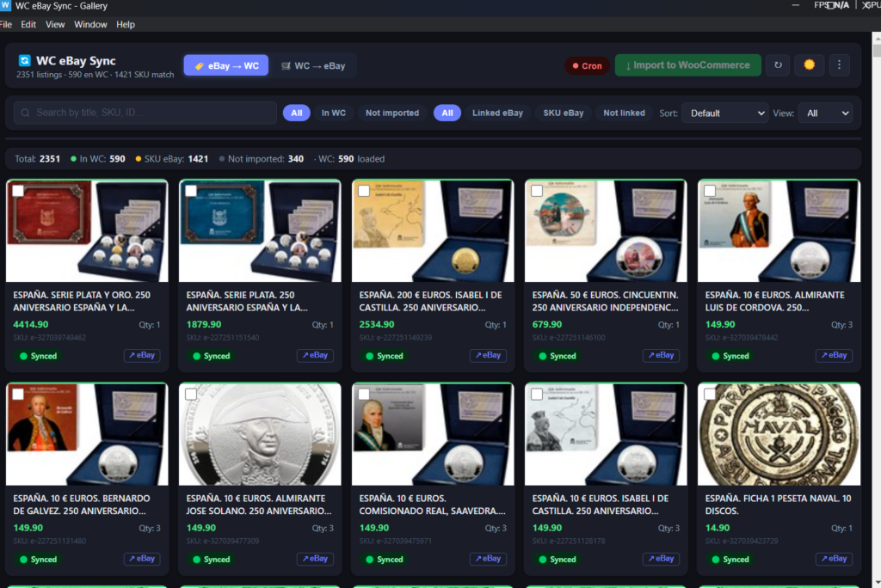This screenshot has width=881, height=588.
Task: Open eBay link on Ficha 1 Peseta Naval
Action: pyautogui.click(x=833, y=559)
